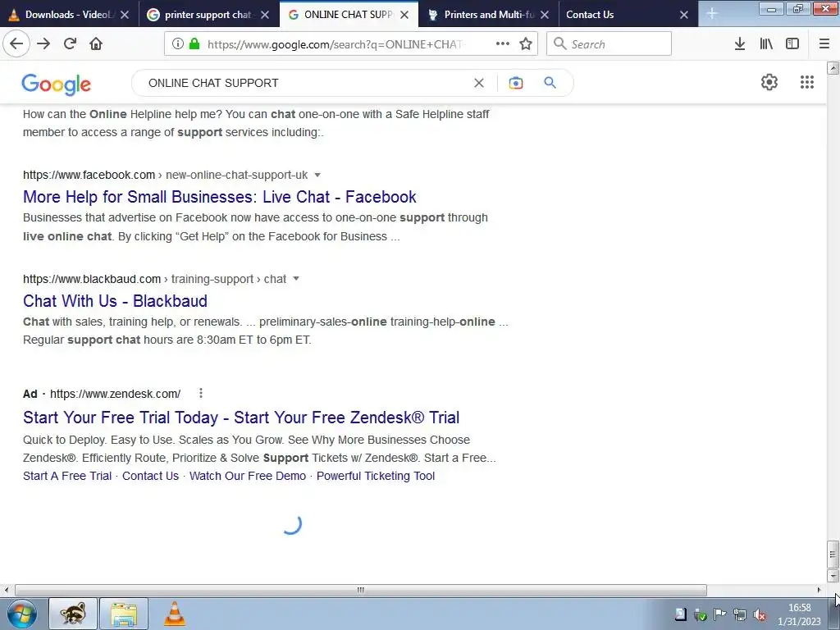Screen dimensions: 840x630
Task: Click the horizontal scrollbar right arrow
Action: coord(819,591)
